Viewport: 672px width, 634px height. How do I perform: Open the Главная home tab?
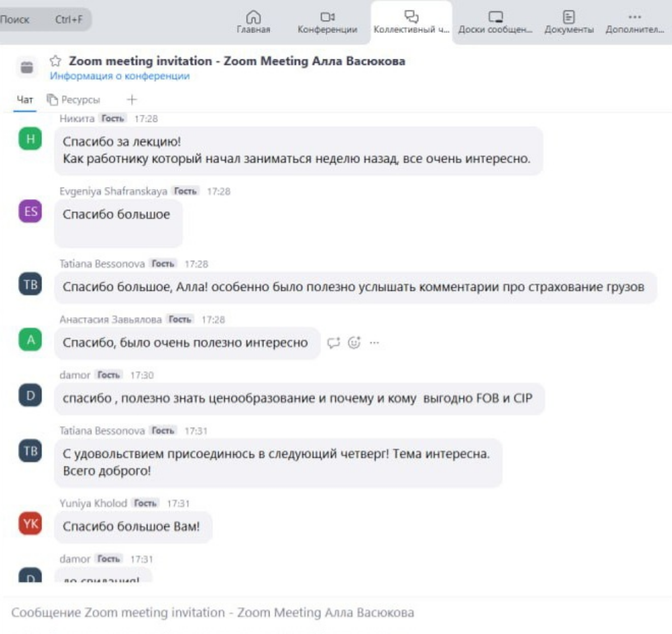click(x=253, y=22)
